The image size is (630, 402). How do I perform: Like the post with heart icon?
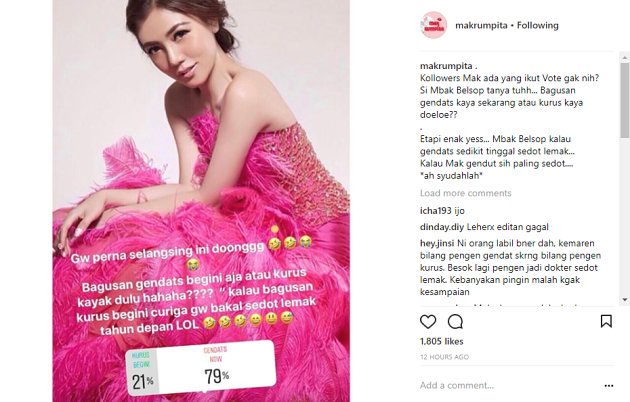(x=428, y=322)
